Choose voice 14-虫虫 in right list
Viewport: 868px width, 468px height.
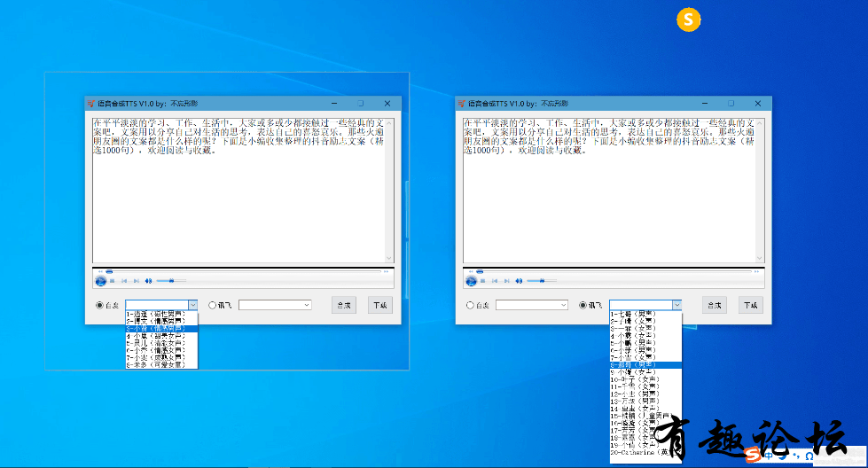point(645,409)
